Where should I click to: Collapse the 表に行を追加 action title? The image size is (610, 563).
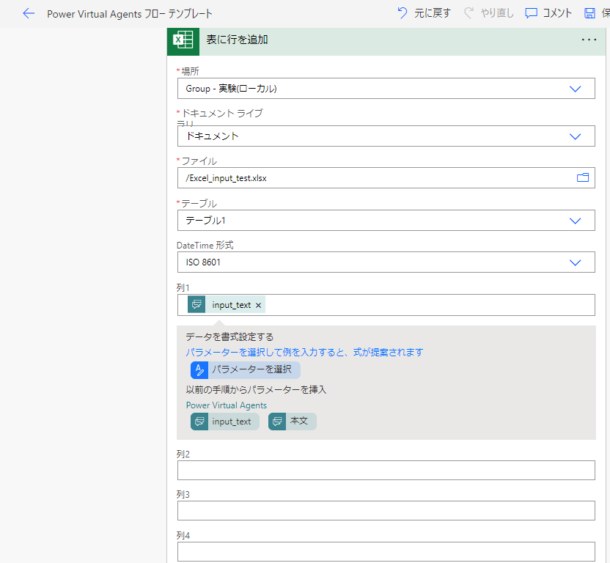tap(237, 40)
